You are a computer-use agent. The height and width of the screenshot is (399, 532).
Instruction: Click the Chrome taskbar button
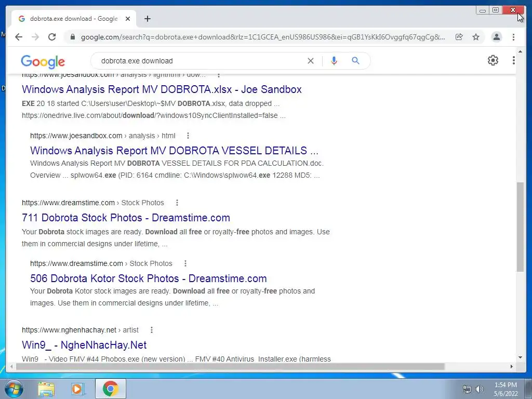coord(111,389)
